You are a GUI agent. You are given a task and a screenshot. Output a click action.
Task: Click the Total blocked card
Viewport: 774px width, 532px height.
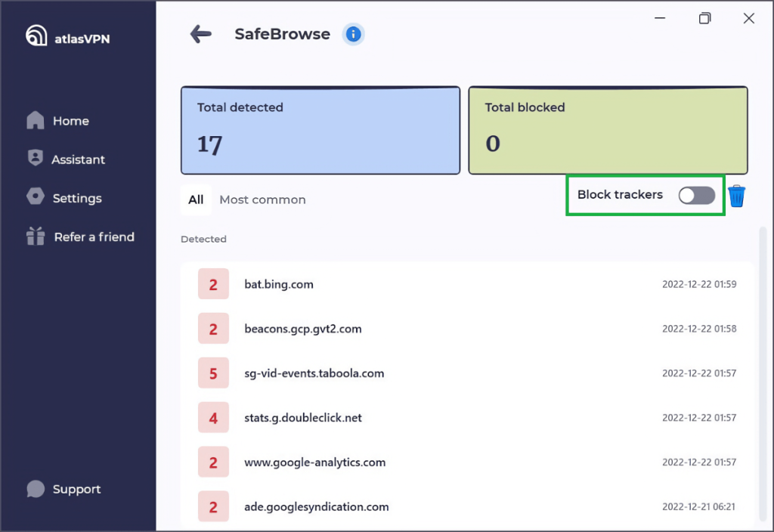pos(608,130)
